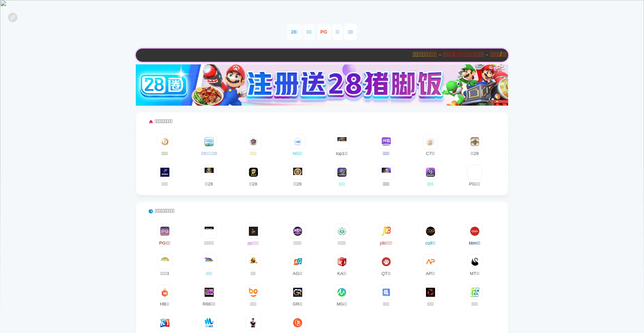Click the top1 text link
The image size is (644, 333).
[x=341, y=154]
